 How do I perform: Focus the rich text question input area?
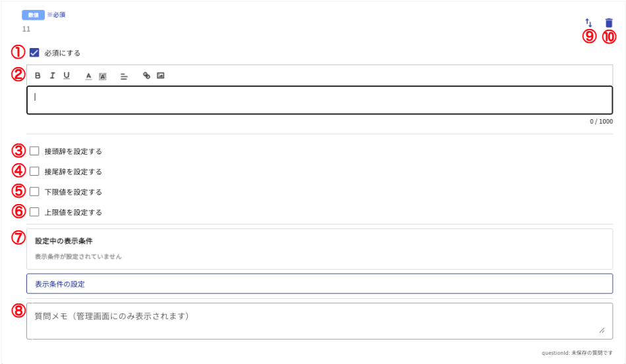point(320,100)
